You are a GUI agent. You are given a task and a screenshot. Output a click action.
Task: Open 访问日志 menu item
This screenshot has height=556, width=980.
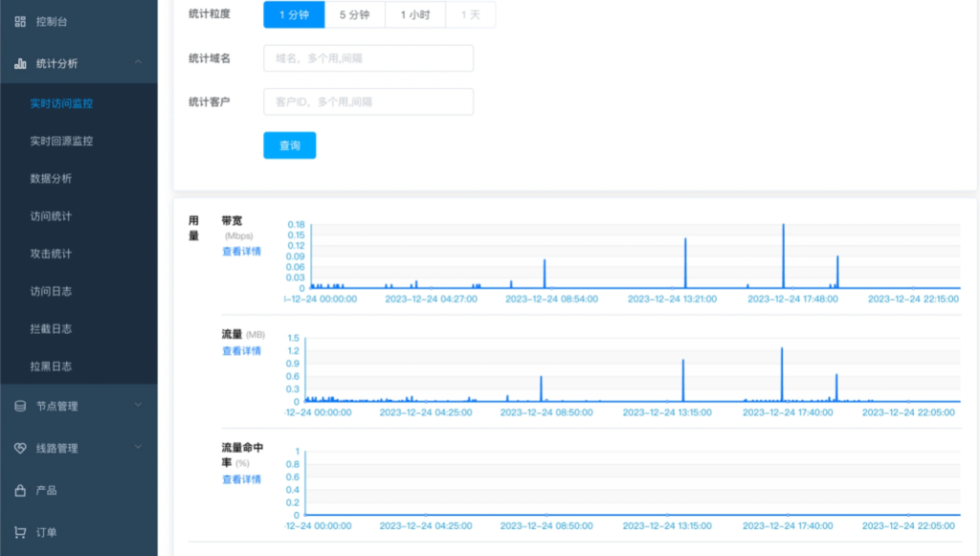tap(78, 291)
